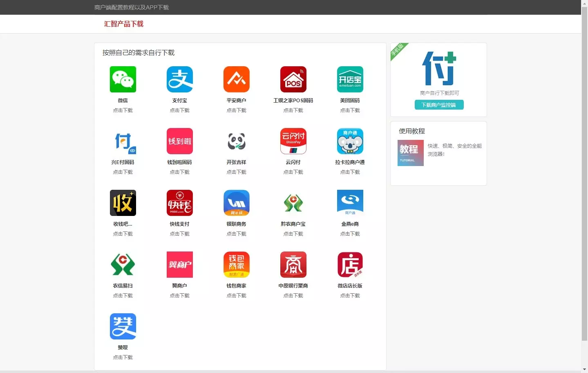Viewport: 588px width, 373px height.
Task: Open the 金燕e商 blue icon
Action: tap(350, 203)
